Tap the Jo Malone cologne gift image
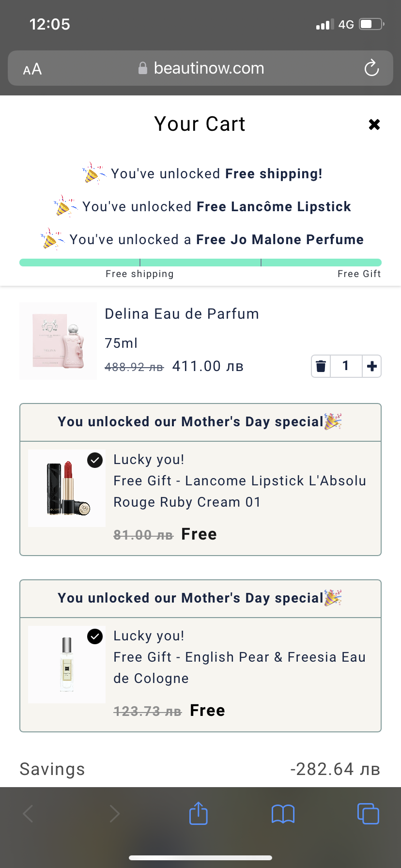 67,665
